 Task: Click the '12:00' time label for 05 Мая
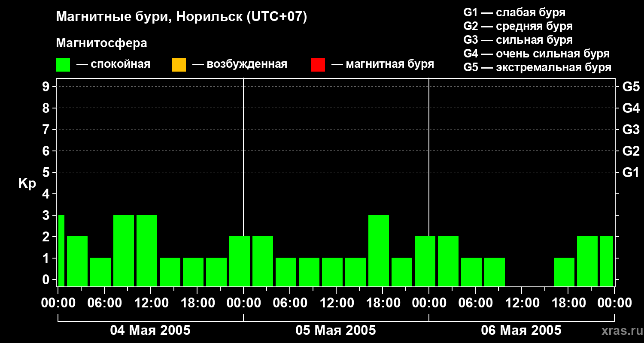coord(336,303)
